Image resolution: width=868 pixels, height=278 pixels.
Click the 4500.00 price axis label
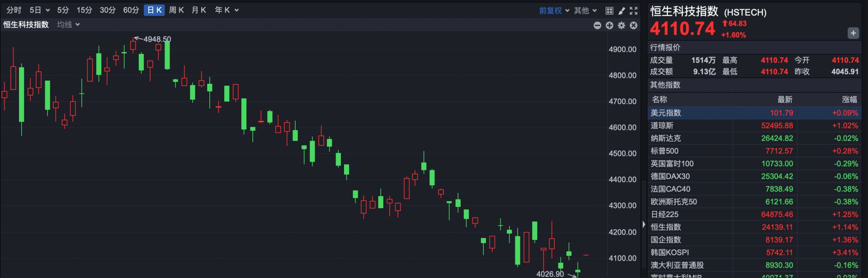[x=623, y=153]
